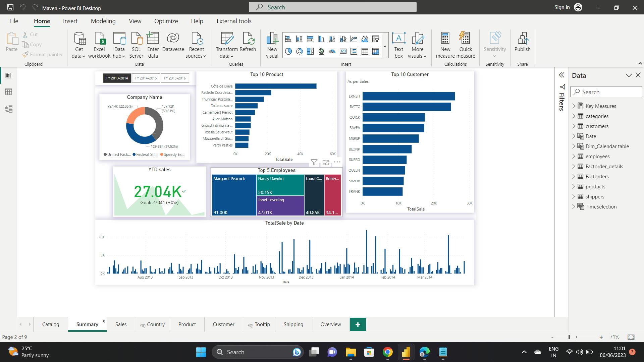Screen dimensions: 644x362
Task: Insert a stacked column chart visual
Action: (x=299, y=39)
